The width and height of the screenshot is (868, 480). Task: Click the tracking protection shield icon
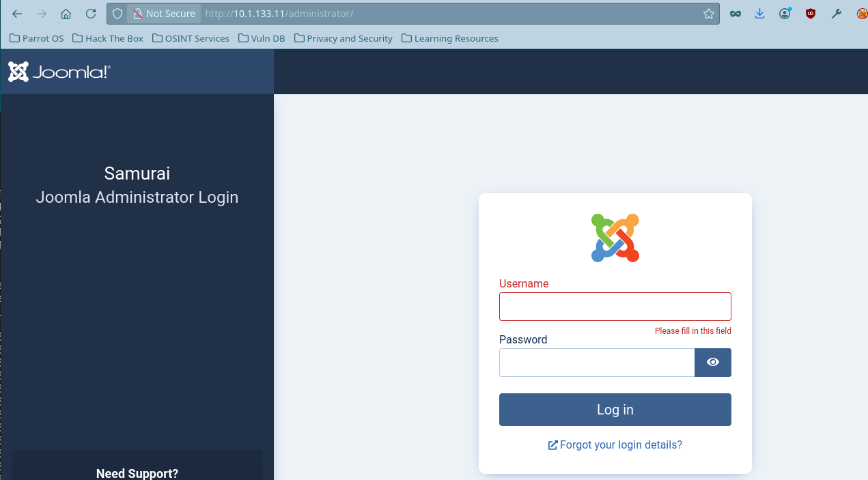click(117, 14)
